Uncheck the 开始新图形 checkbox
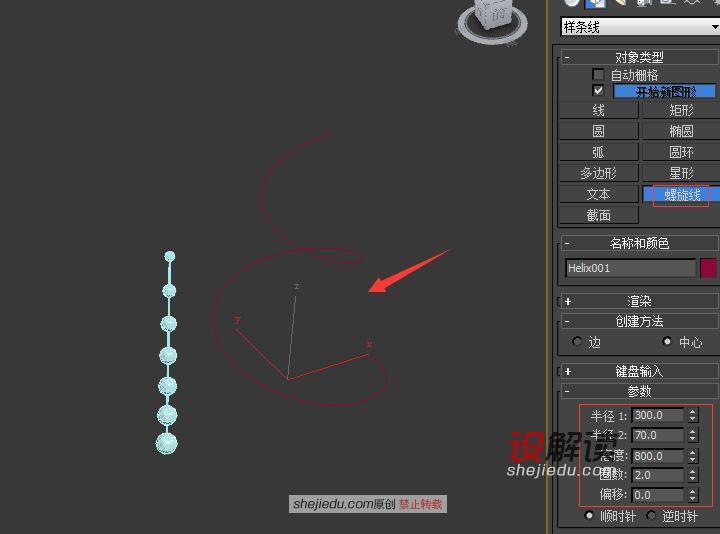720x534 pixels. 598,90
